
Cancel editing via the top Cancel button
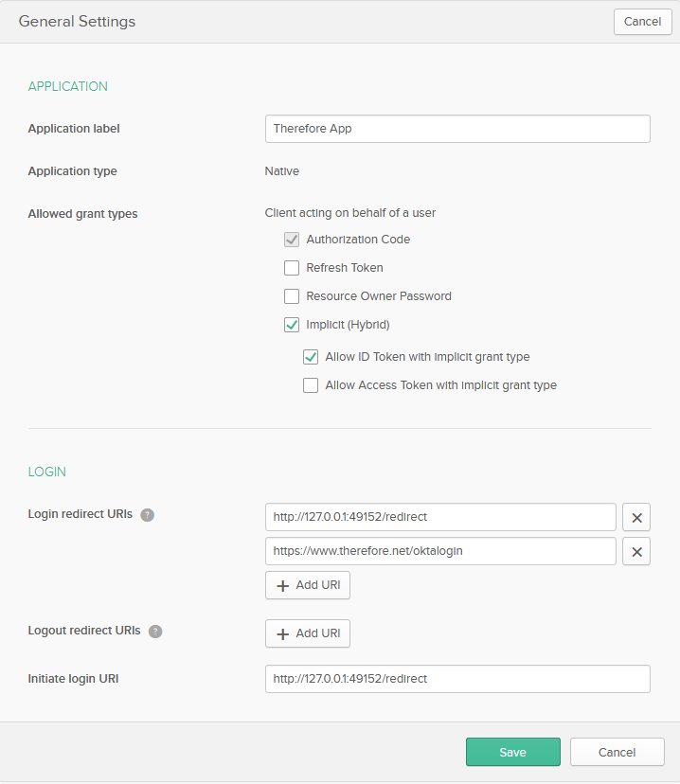(642, 21)
